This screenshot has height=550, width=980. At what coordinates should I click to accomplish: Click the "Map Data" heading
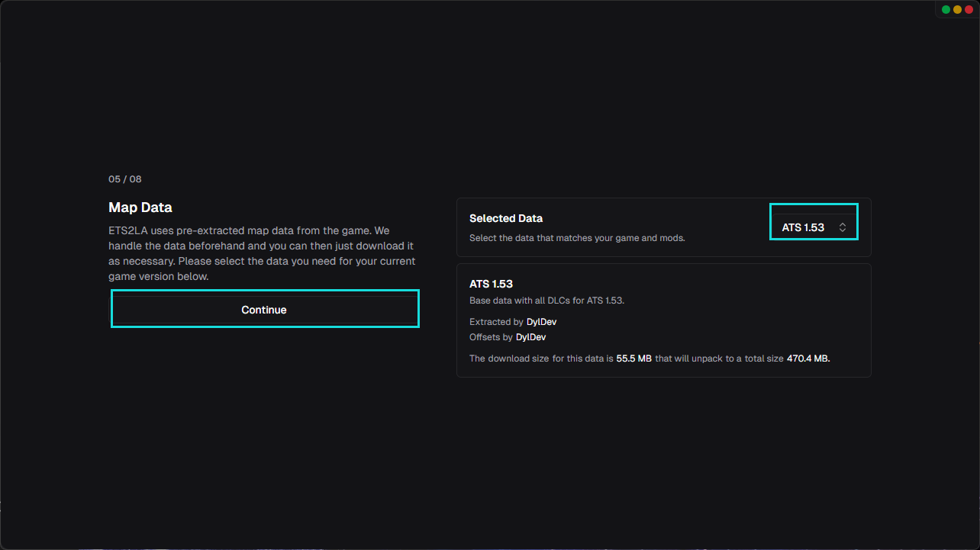[140, 207]
